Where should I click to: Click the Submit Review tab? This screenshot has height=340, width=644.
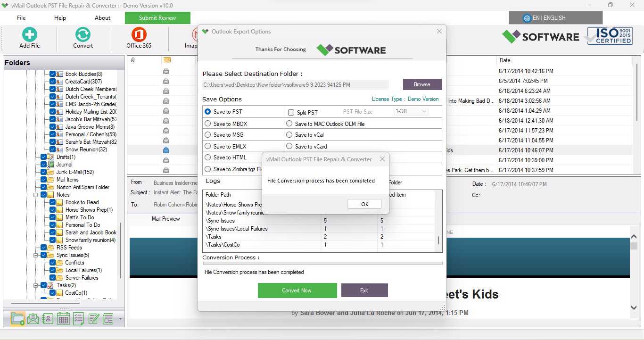(157, 18)
